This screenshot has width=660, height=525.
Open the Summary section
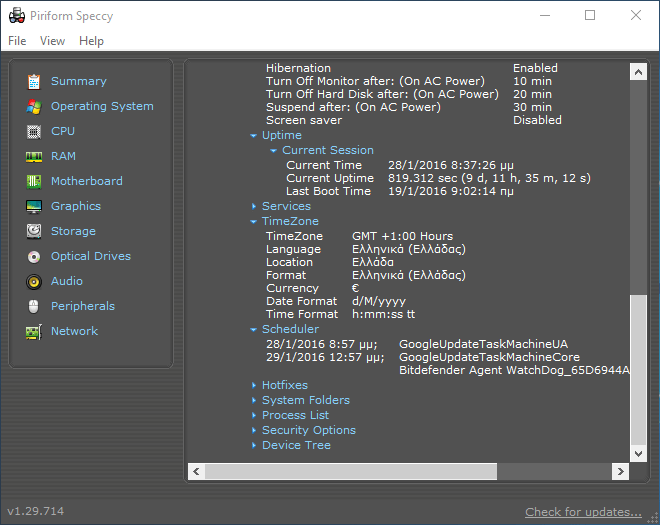pos(79,81)
